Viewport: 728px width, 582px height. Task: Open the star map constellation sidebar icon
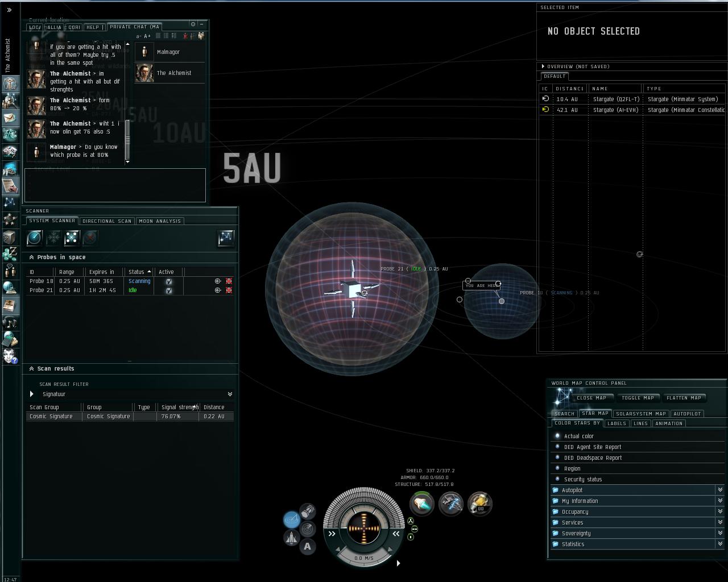pyautogui.click(x=10, y=202)
